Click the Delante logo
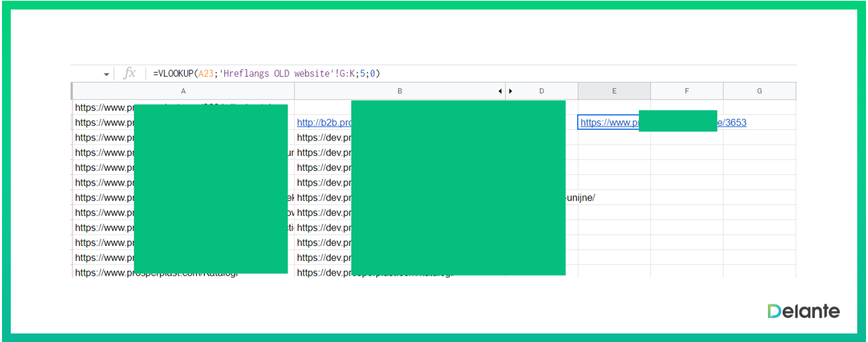Viewport: 868px width, 342px height. [x=803, y=311]
